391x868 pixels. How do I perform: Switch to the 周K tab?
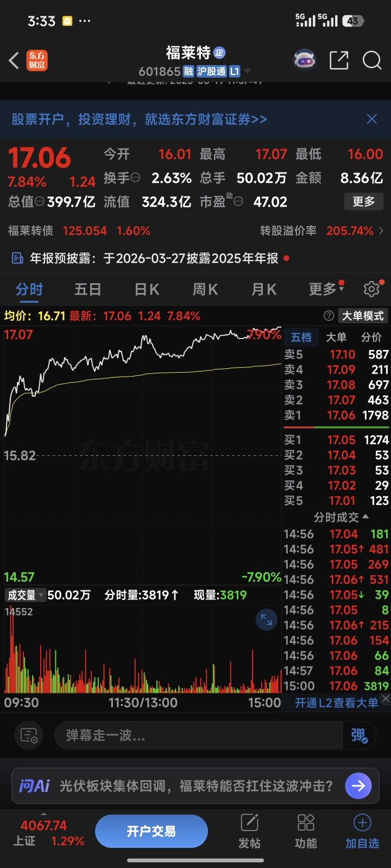point(205,289)
